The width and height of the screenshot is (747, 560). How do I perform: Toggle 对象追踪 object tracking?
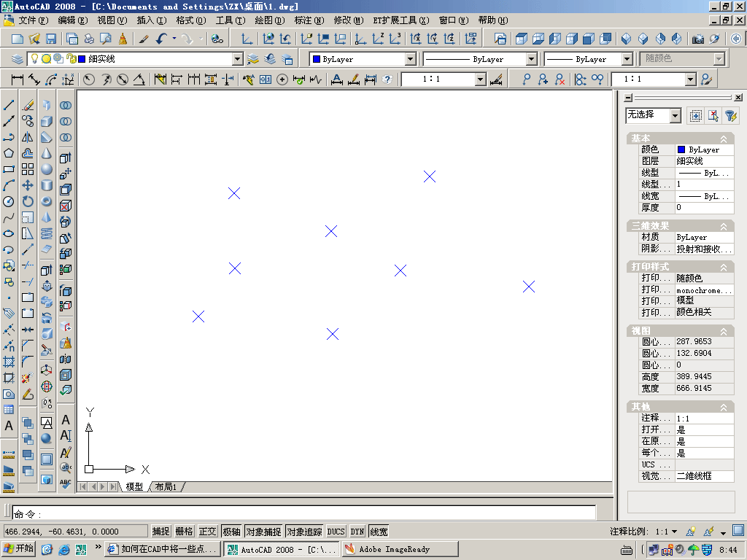point(304,532)
